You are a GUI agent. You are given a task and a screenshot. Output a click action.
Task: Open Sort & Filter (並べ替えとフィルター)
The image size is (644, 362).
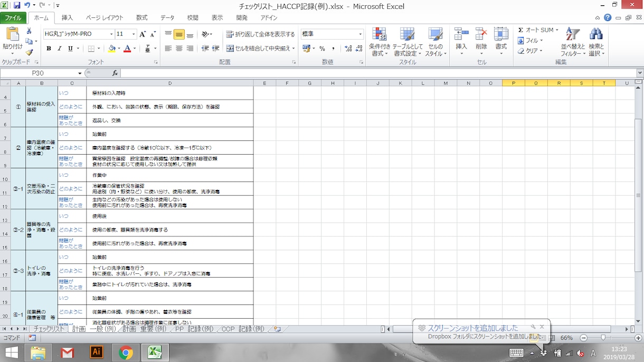[573, 42]
